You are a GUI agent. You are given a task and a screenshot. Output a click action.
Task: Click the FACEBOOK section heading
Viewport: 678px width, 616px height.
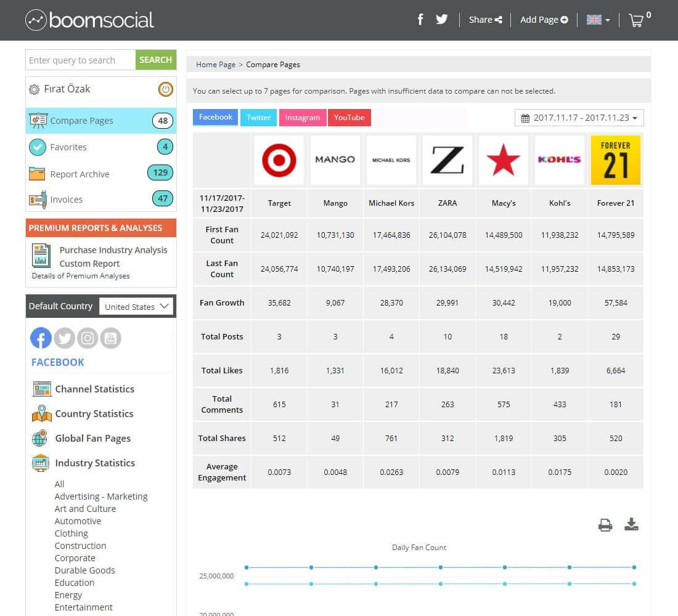click(x=57, y=362)
